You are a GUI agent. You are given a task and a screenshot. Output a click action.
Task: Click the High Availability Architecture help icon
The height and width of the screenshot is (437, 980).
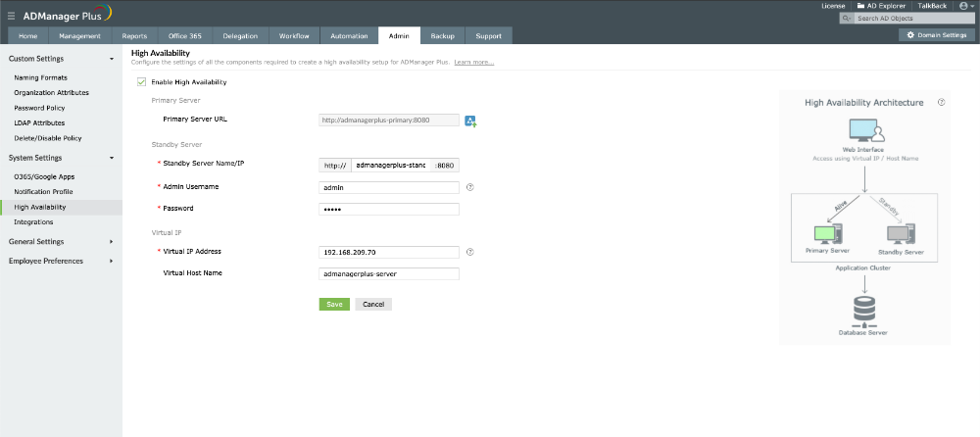point(941,102)
